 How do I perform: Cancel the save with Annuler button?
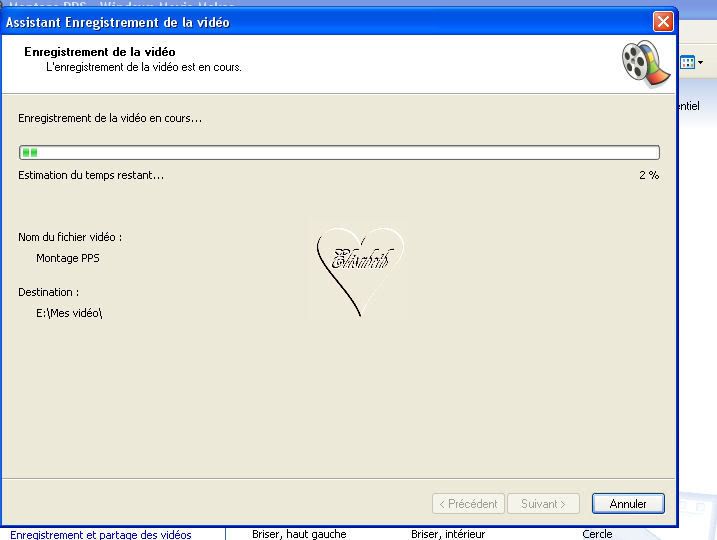coord(628,503)
